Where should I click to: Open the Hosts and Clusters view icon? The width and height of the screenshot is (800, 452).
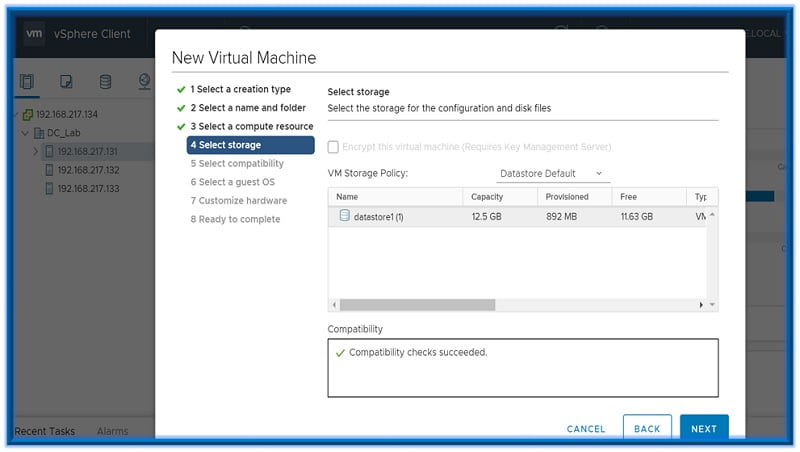tap(27, 81)
